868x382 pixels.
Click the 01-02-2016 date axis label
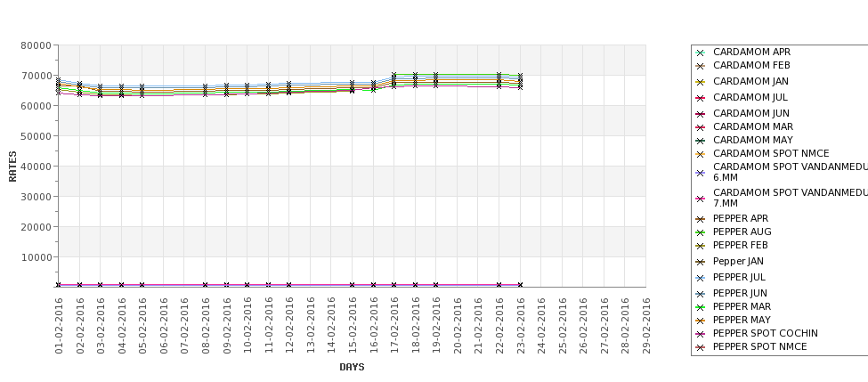pyautogui.click(x=59, y=326)
